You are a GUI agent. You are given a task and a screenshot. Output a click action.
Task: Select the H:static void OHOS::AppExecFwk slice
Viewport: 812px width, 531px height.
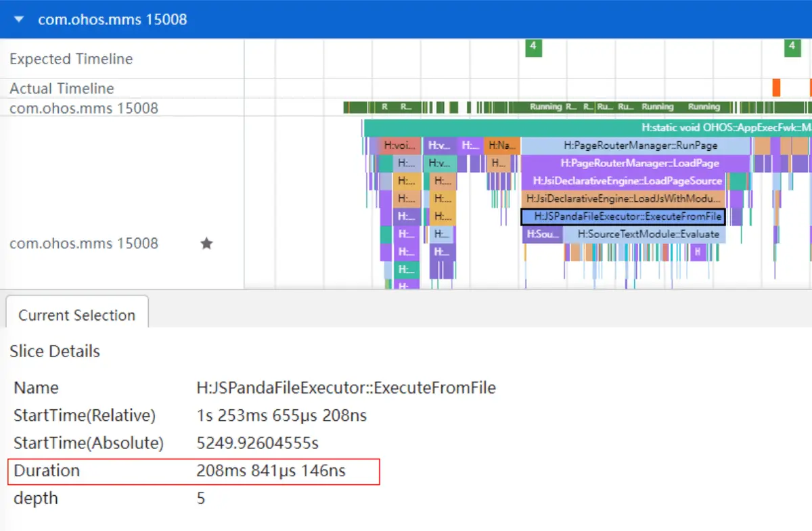click(587, 128)
